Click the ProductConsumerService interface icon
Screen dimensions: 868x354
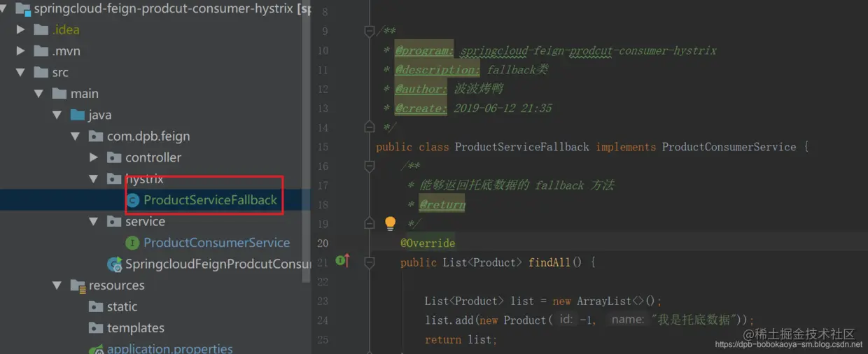(132, 243)
